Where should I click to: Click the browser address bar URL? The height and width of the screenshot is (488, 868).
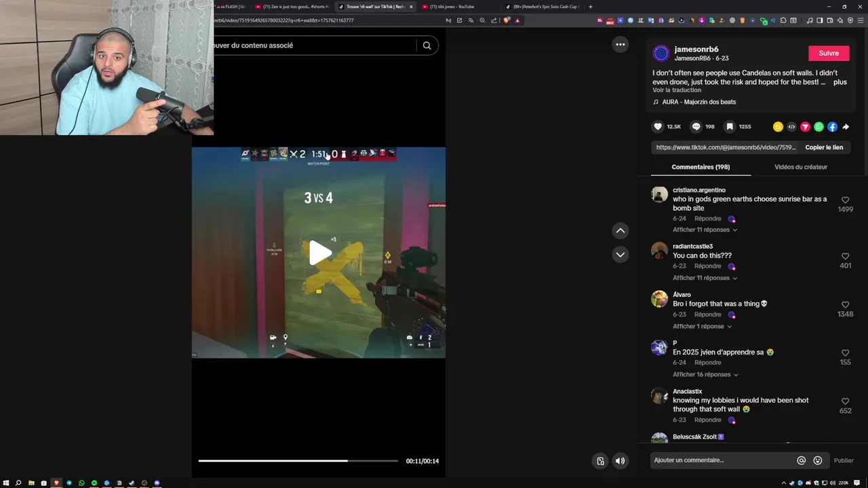tap(285, 20)
